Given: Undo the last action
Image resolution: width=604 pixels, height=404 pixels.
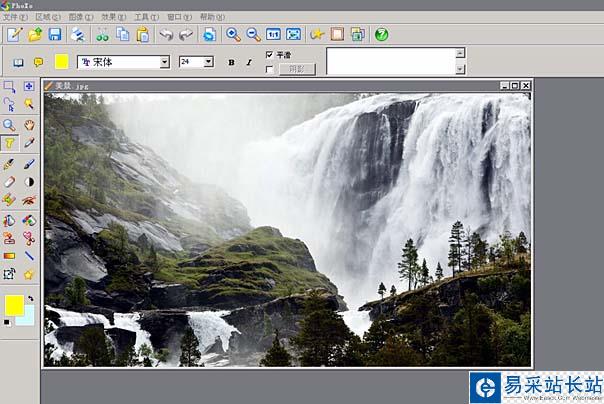Looking at the screenshot, I should (x=166, y=35).
